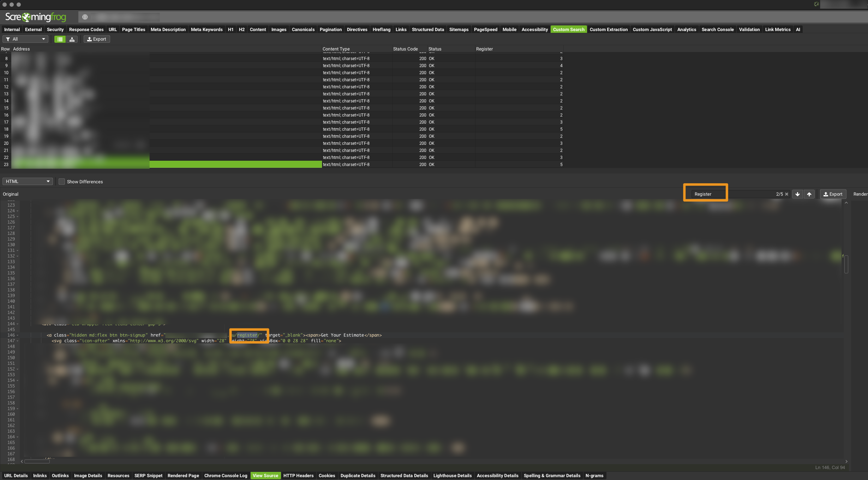
Task: Collapse code fold on line 146
Action: point(18,335)
